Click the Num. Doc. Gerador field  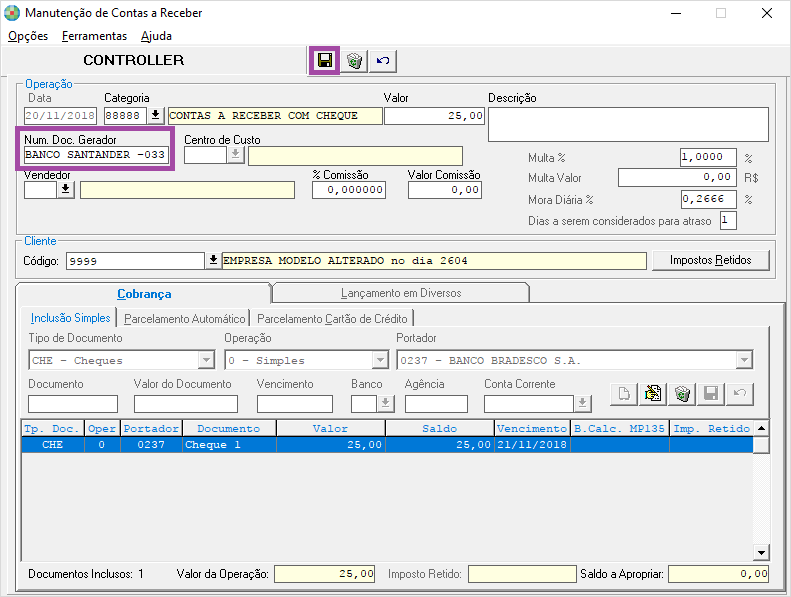click(x=96, y=154)
